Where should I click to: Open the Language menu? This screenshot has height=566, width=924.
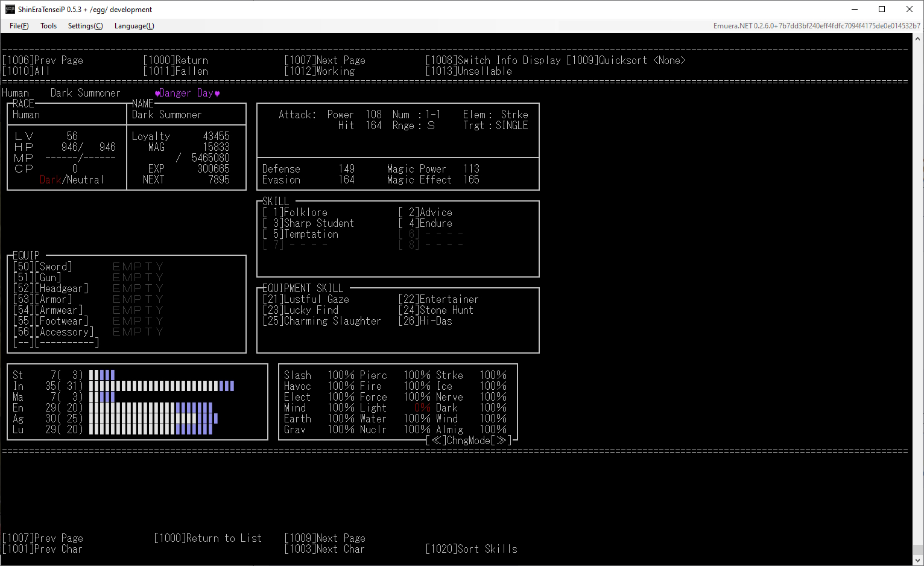(134, 26)
